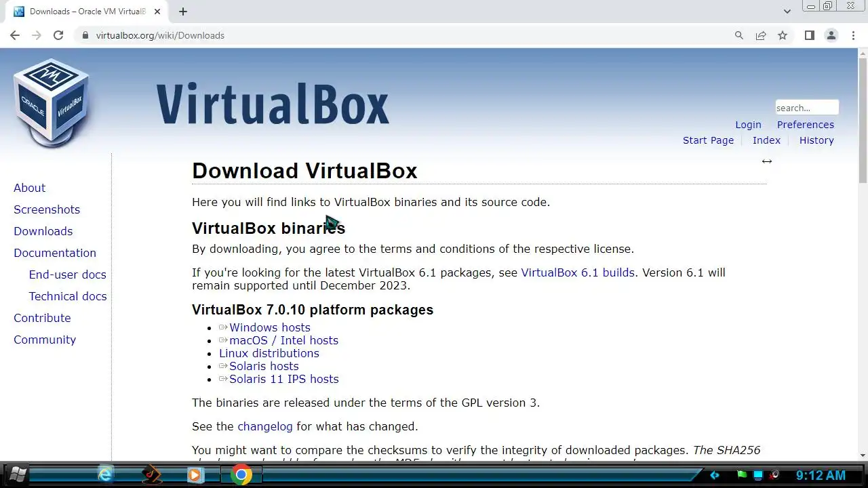Expand the tab search chevron

787,12
